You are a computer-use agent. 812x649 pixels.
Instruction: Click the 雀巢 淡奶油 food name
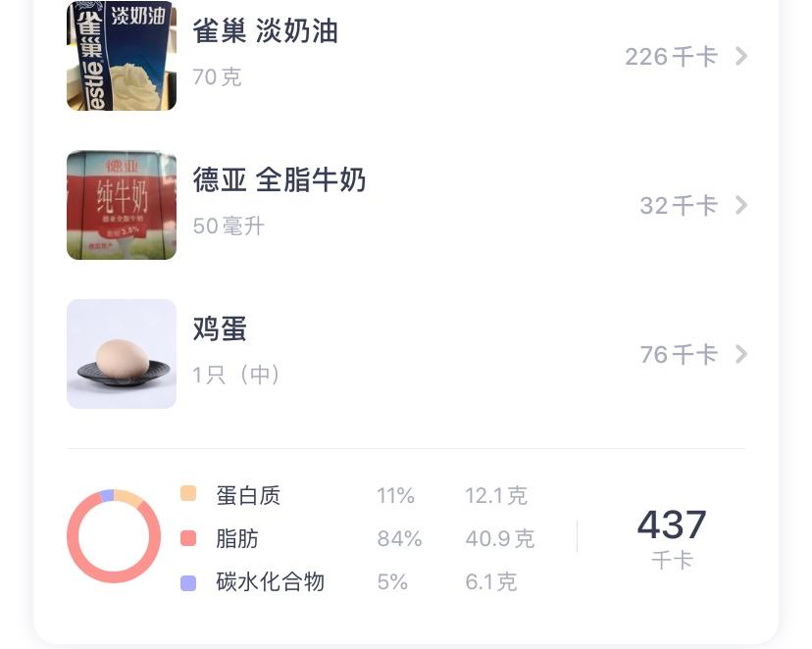(265, 31)
